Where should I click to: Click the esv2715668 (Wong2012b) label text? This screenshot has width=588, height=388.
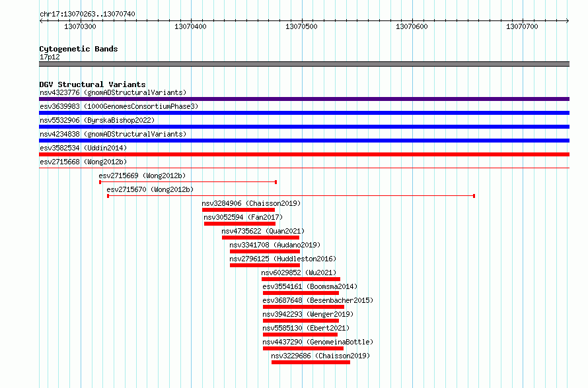[83, 162]
